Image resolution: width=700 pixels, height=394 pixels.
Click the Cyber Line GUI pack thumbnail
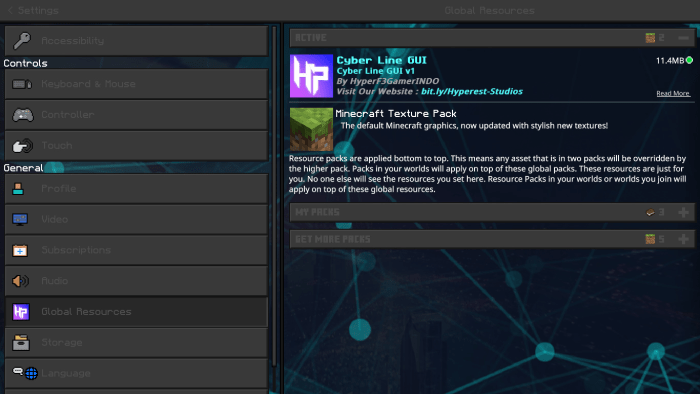[x=311, y=76]
